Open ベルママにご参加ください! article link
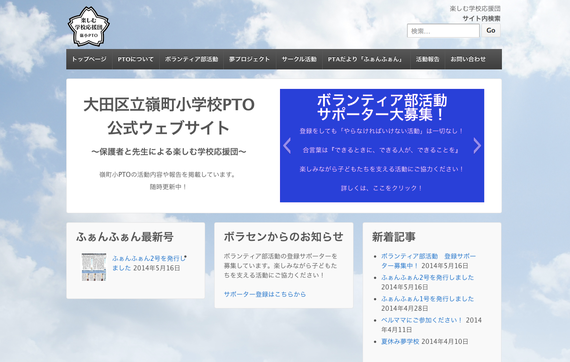Viewport: 570px width, 362px height. point(422,320)
